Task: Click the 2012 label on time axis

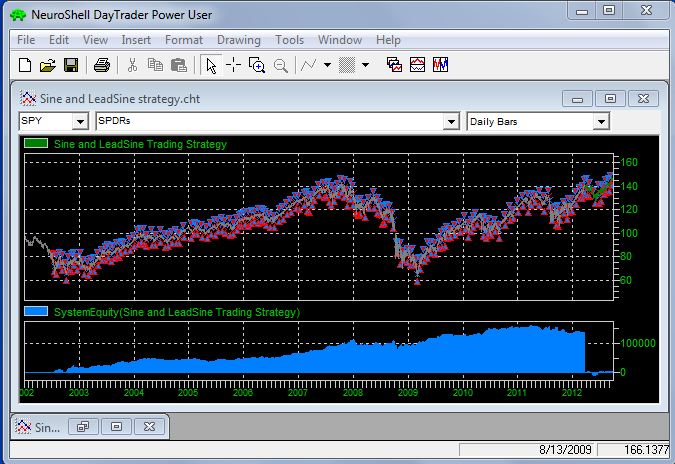Action: (572, 393)
